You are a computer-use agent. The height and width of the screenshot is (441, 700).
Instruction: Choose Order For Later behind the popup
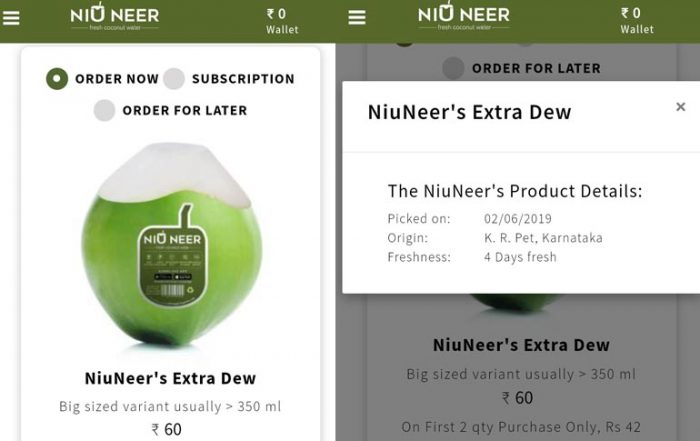[x=521, y=68]
